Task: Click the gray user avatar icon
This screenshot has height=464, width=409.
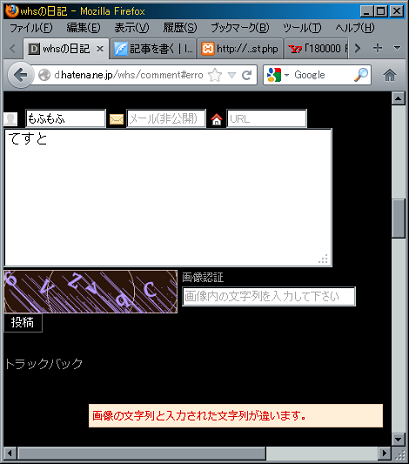Action: (11, 119)
